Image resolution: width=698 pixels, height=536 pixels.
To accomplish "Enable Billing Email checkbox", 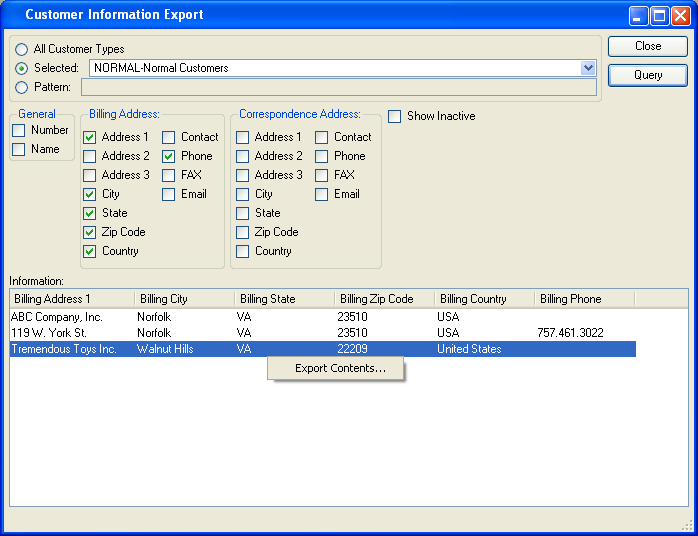I will (x=169, y=194).
